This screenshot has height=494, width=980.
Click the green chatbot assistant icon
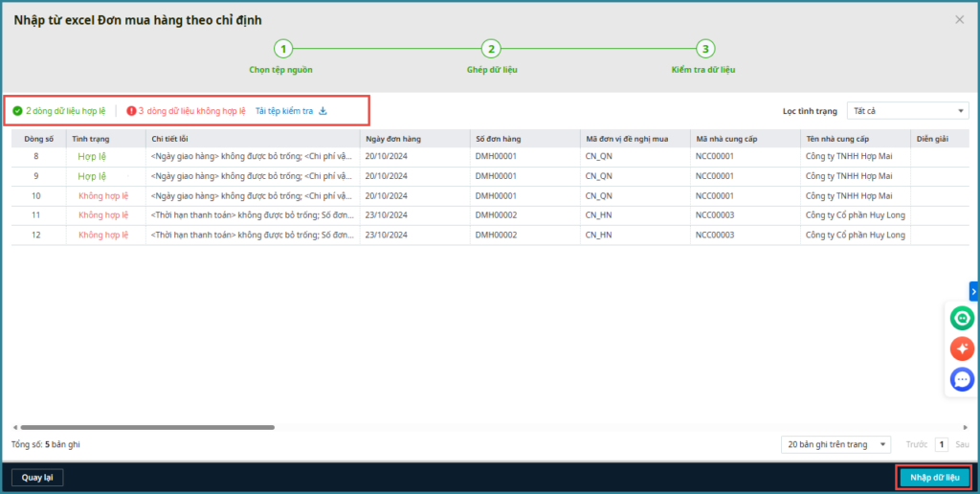click(x=962, y=318)
